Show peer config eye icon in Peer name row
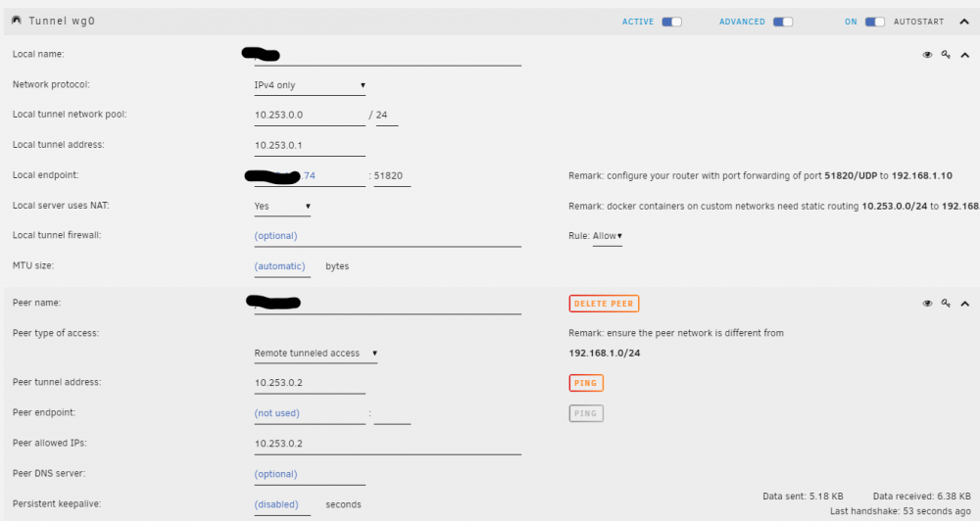 [927, 304]
